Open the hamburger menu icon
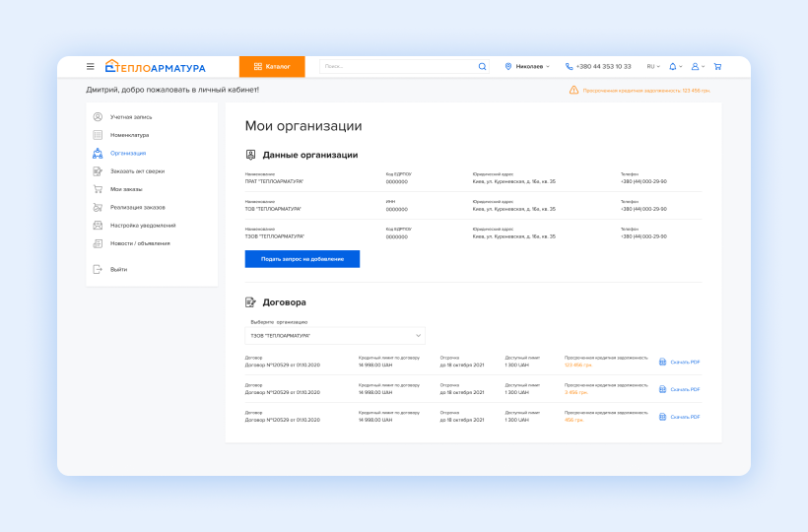808x532 pixels. click(91, 67)
